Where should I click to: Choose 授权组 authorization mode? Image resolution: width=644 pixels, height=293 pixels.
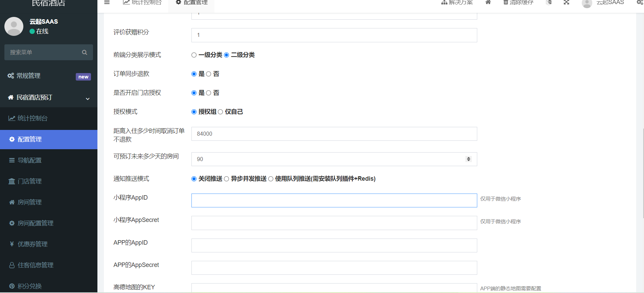pyautogui.click(x=194, y=112)
